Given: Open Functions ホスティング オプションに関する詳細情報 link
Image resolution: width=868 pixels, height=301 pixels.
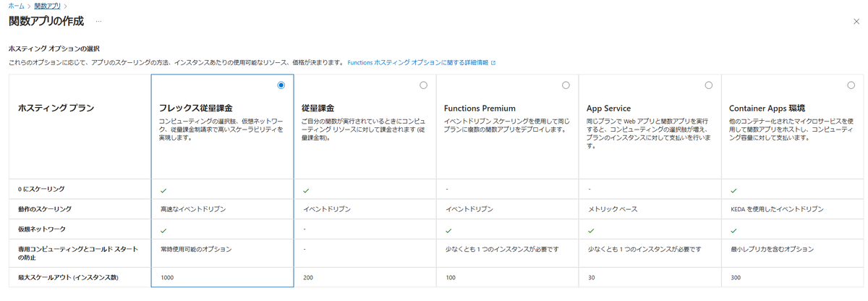Looking at the screenshot, I should (417, 63).
